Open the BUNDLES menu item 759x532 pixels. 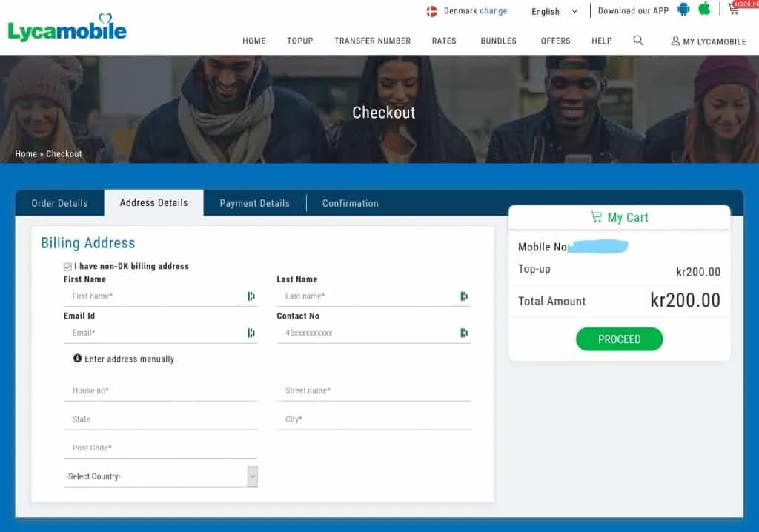tap(498, 41)
